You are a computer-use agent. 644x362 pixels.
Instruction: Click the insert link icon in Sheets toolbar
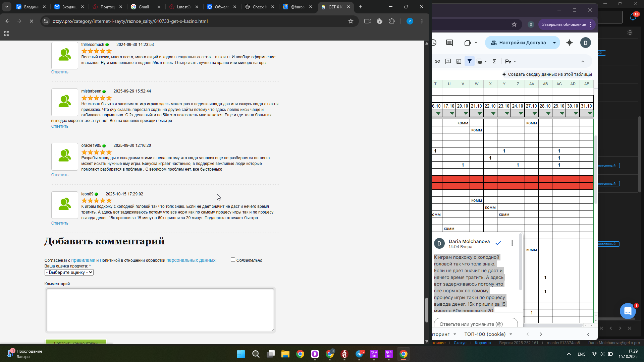[x=437, y=61]
